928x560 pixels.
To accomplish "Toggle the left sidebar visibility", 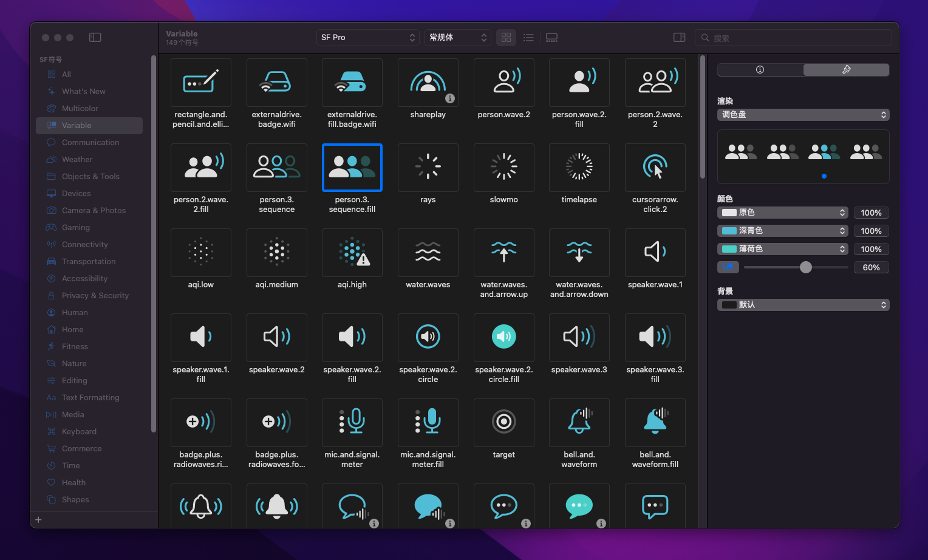I will click(95, 37).
